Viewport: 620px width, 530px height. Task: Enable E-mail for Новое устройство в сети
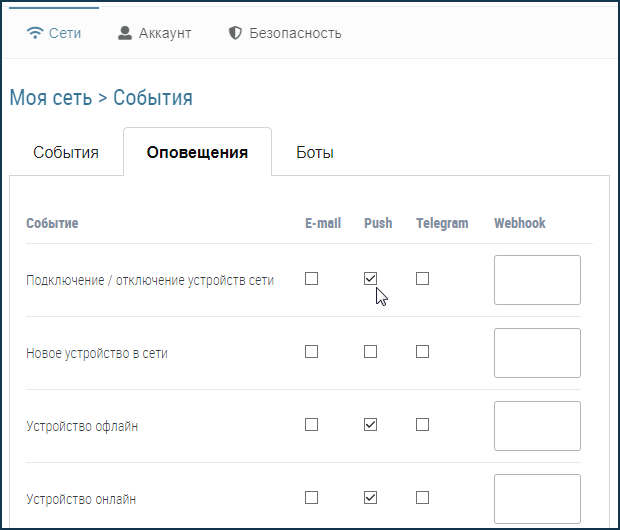312,352
